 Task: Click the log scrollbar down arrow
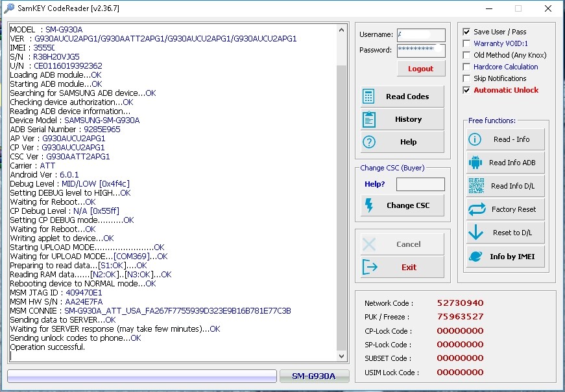point(341,356)
